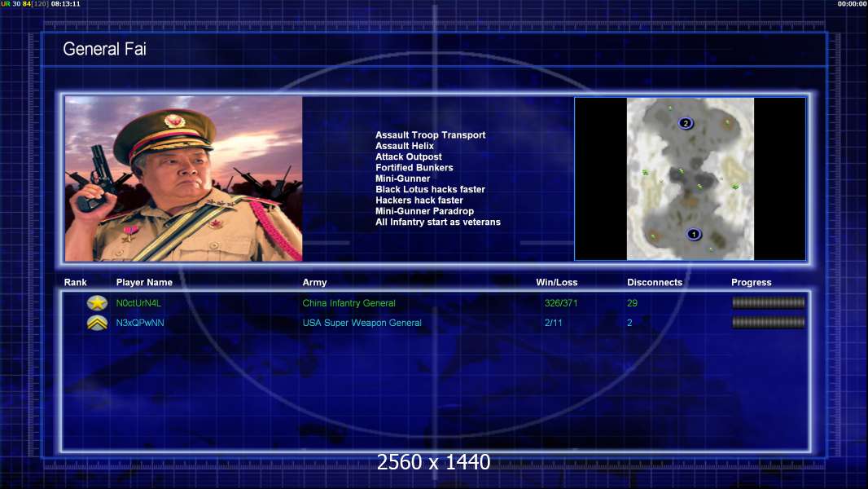Click the Mini-Gunner ability line
868x489 pixels.
point(402,178)
